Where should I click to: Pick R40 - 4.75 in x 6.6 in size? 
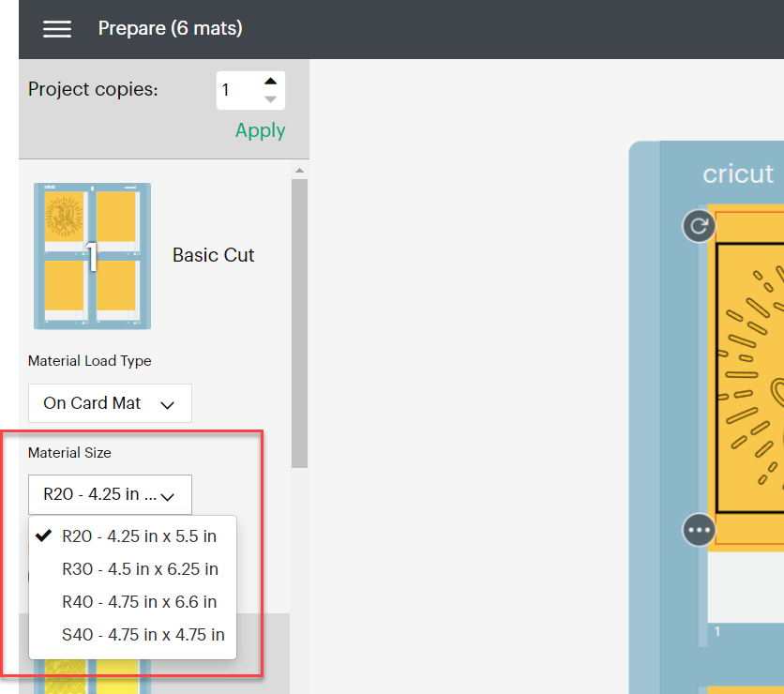point(139,602)
